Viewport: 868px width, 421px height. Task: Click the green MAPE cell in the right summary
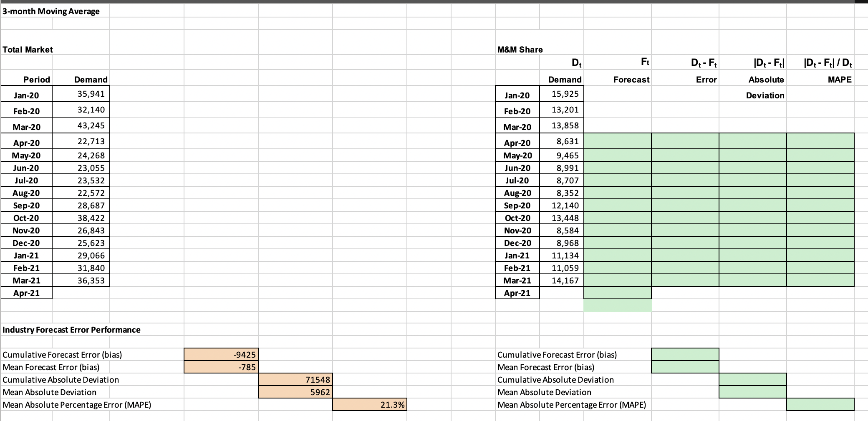pos(820,404)
